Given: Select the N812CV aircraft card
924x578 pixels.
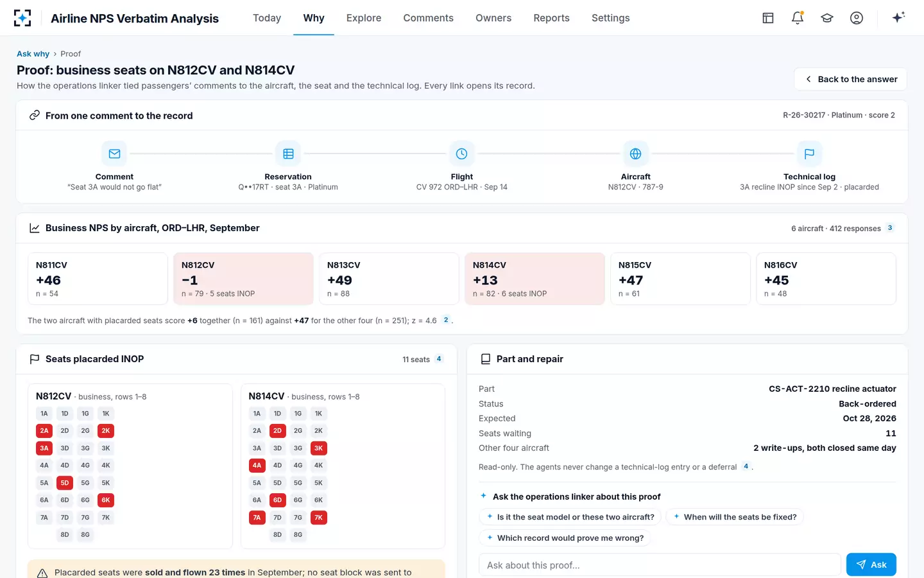Looking at the screenshot, I should coord(243,279).
